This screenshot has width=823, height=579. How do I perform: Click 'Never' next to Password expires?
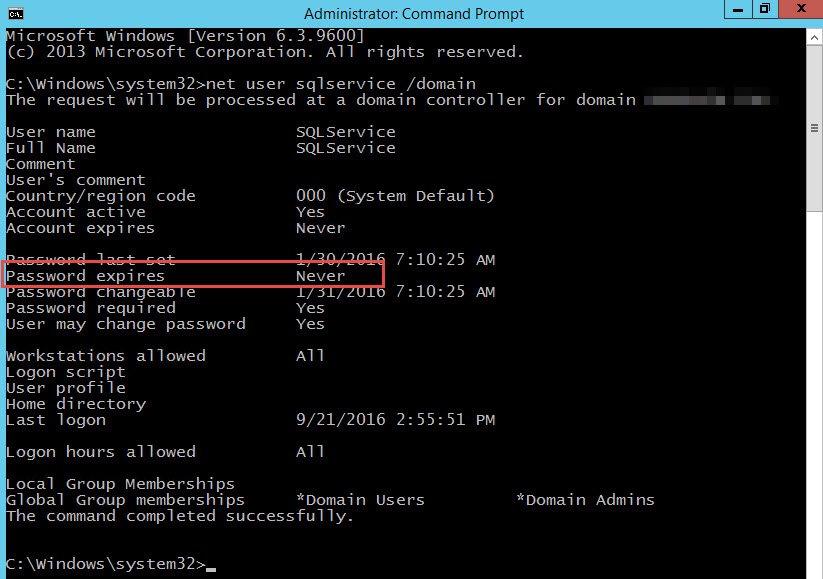point(321,276)
